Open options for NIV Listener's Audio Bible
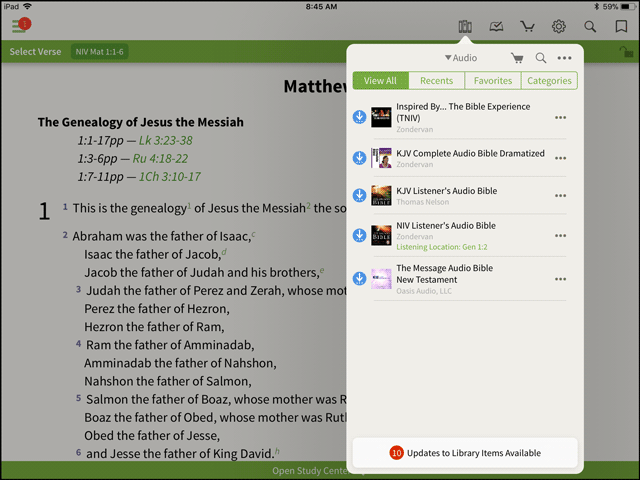The image size is (640, 480). pos(560,236)
